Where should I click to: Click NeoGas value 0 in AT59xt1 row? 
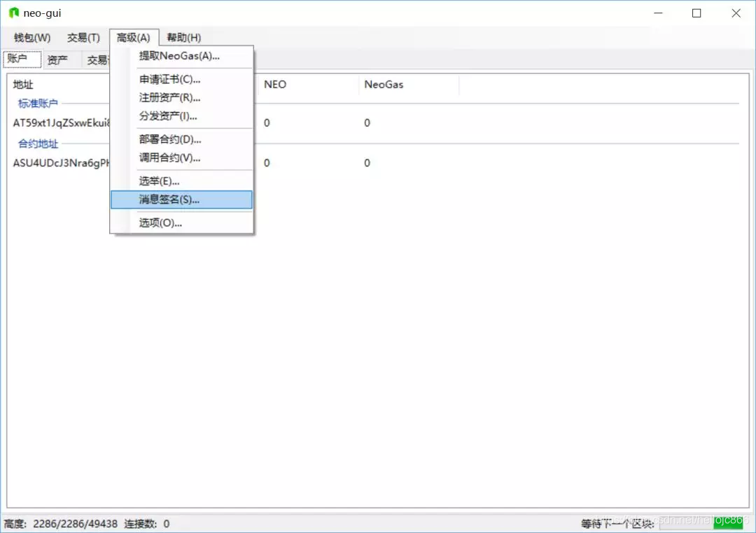[367, 123]
